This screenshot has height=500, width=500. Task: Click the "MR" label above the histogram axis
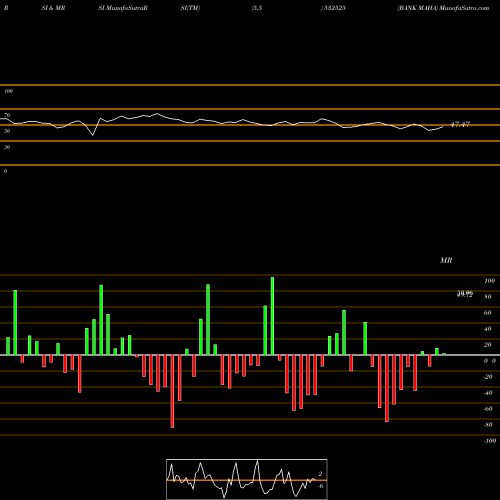[x=446, y=260]
